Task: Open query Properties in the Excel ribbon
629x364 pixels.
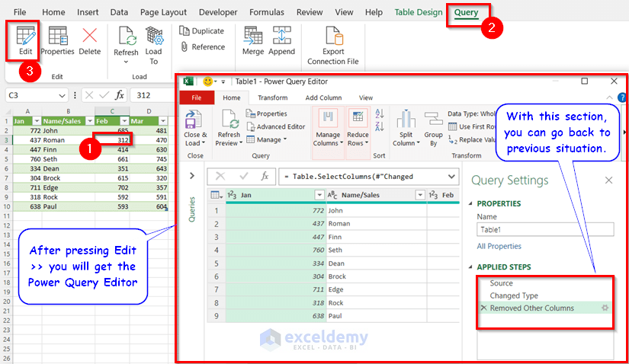Action: pyautogui.click(x=57, y=40)
